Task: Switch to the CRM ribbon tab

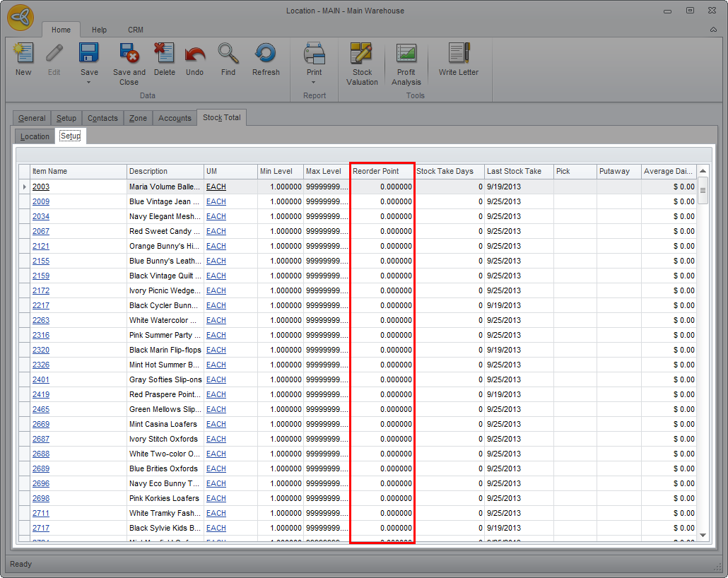Action: tap(136, 30)
